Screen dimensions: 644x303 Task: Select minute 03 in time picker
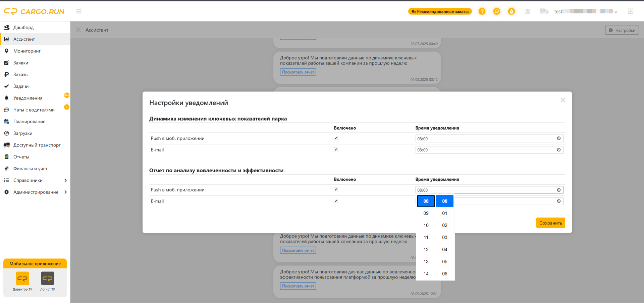coord(445,237)
